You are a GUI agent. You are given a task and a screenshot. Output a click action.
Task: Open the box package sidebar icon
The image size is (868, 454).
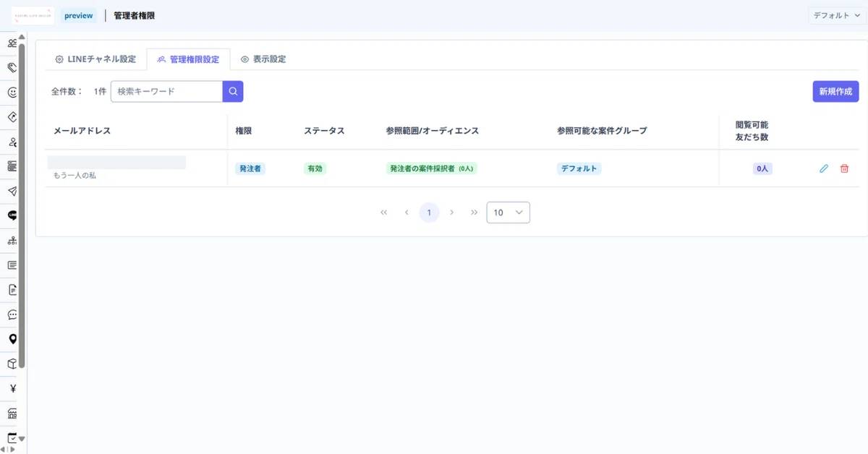12,364
